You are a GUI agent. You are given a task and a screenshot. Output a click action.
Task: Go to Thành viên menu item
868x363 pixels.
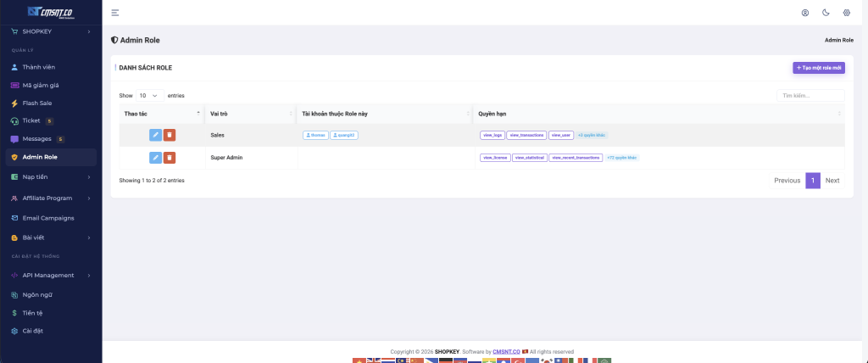click(x=38, y=67)
